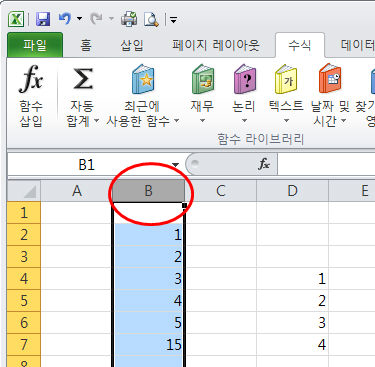Select row 5 header
The image size is (375, 367).
(24, 301)
